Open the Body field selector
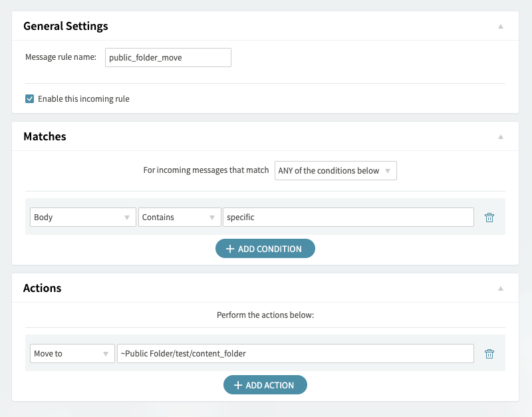The height and width of the screenshot is (417, 532). coord(82,217)
